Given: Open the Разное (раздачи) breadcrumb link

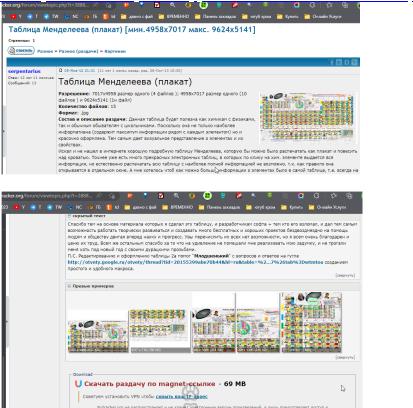Looking at the screenshot, I should 78,51.
